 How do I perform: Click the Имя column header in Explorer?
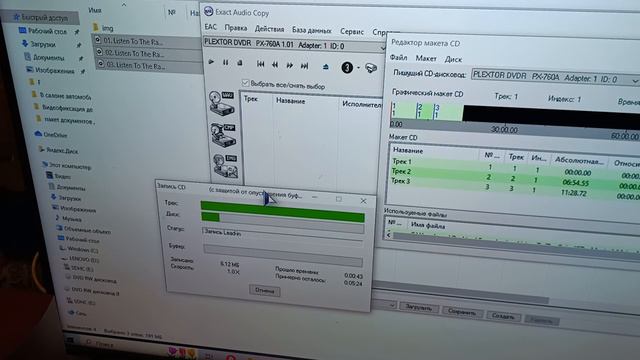click(95, 10)
